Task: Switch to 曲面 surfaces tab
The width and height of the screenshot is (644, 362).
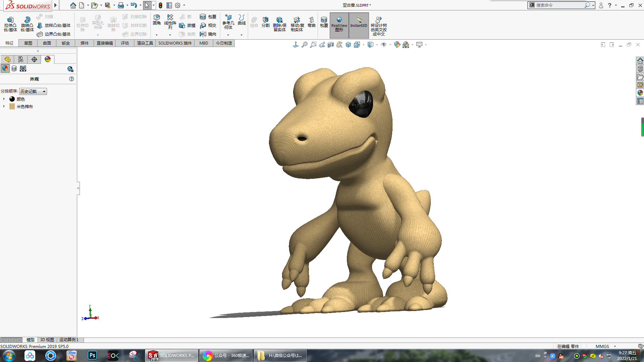Action: pyautogui.click(x=47, y=43)
